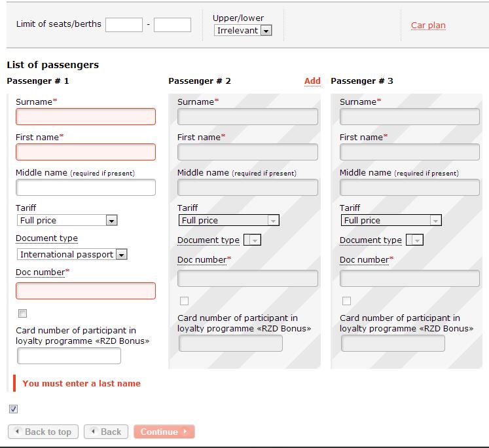
Task: Uncheck the checkbox above Back to top
Action: (x=13, y=409)
